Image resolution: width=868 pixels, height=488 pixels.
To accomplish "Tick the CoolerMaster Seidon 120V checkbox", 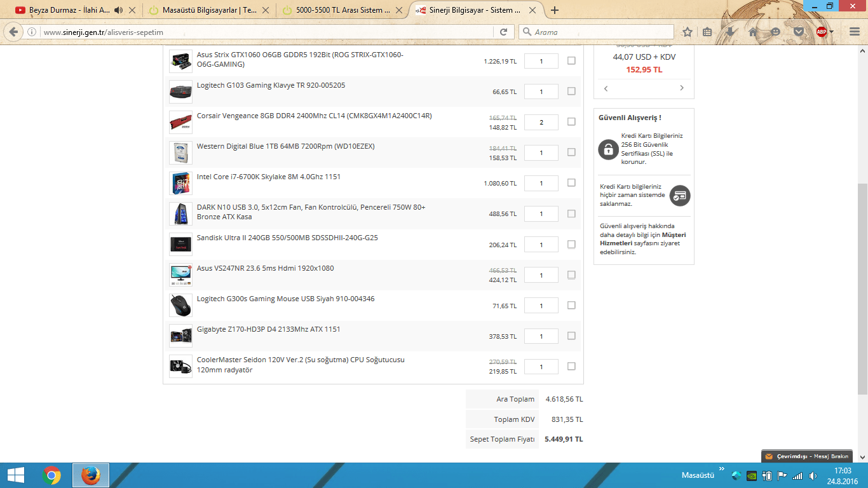I will tap(571, 366).
